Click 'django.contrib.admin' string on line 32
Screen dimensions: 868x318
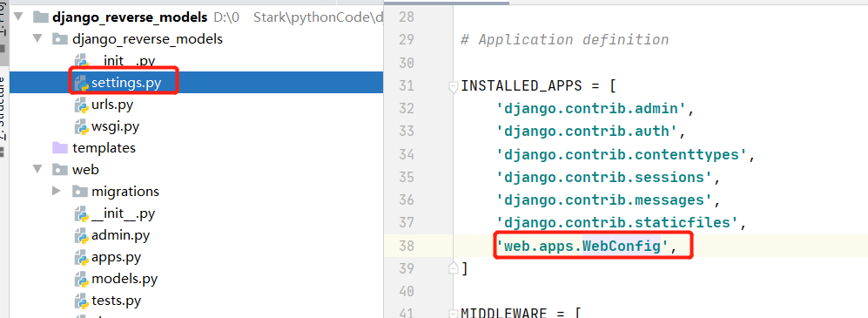coord(591,109)
